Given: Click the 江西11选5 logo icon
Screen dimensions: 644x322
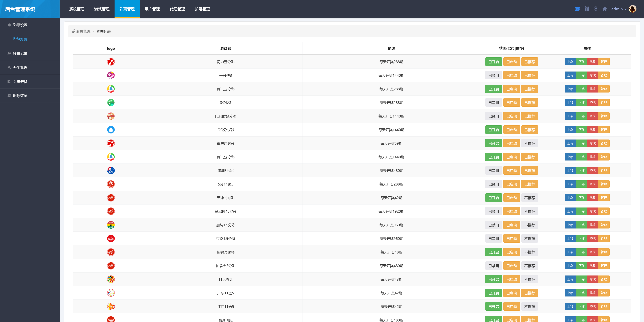Looking at the screenshot, I should click(111, 307).
